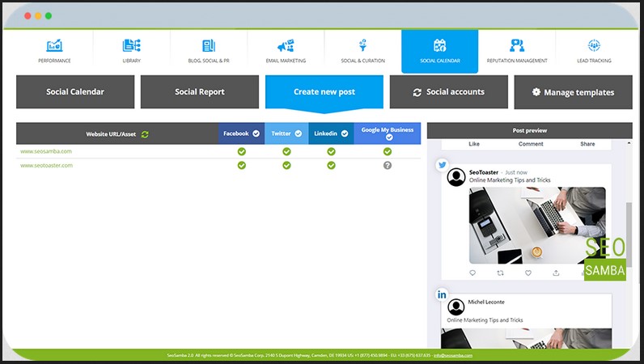Click the LinkedIn badge on post preview
This screenshot has width=644, height=364.
coord(442,294)
